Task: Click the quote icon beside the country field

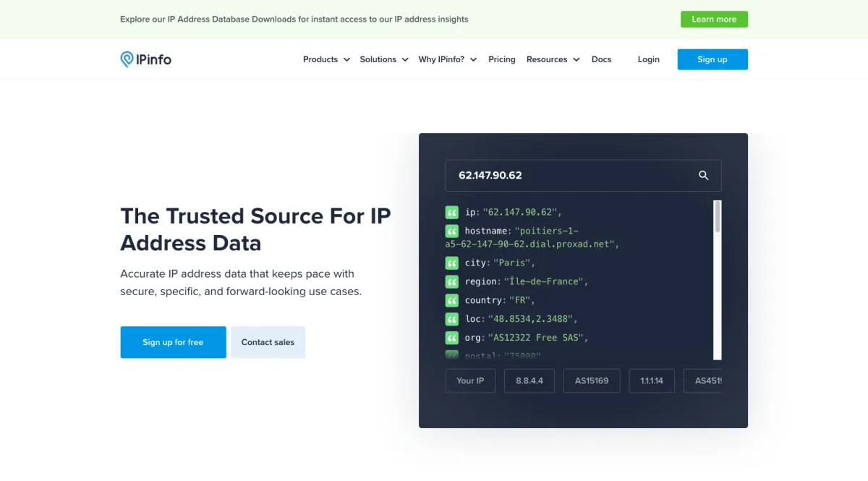Action: [x=452, y=300]
